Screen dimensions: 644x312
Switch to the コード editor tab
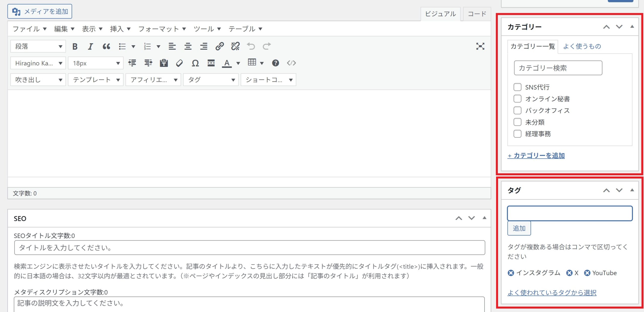coord(477,14)
